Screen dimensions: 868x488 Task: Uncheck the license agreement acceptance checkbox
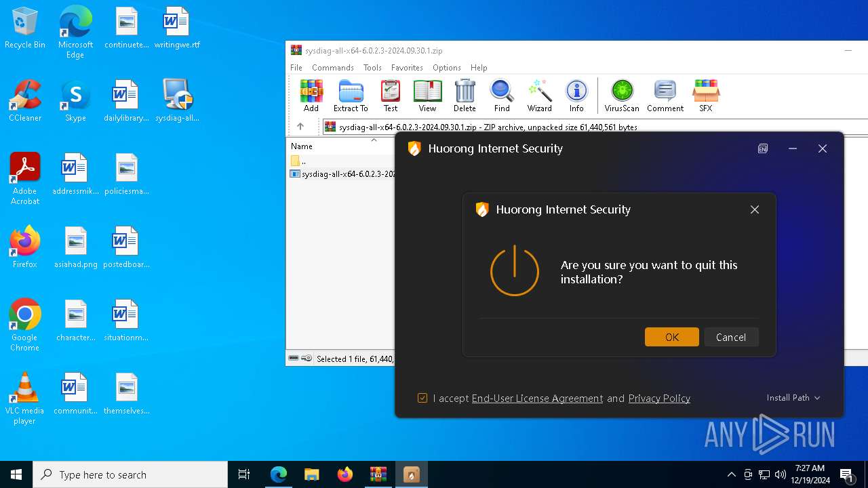422,398
